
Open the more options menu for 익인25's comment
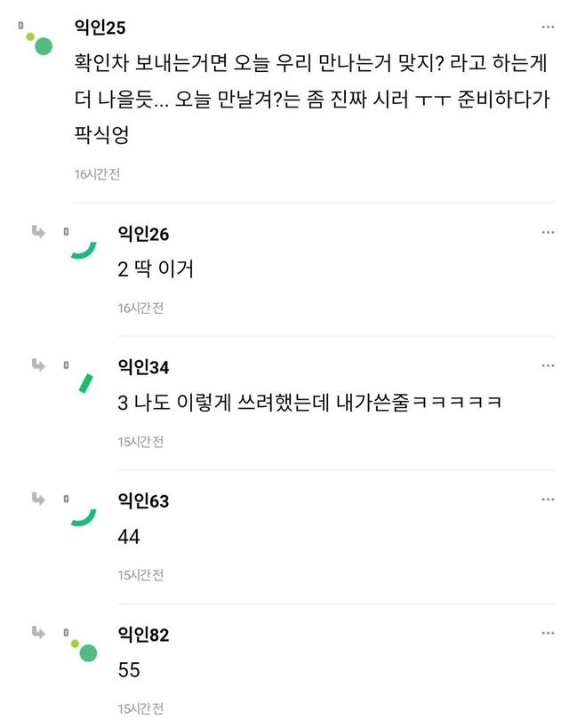(x=548, y=28)
